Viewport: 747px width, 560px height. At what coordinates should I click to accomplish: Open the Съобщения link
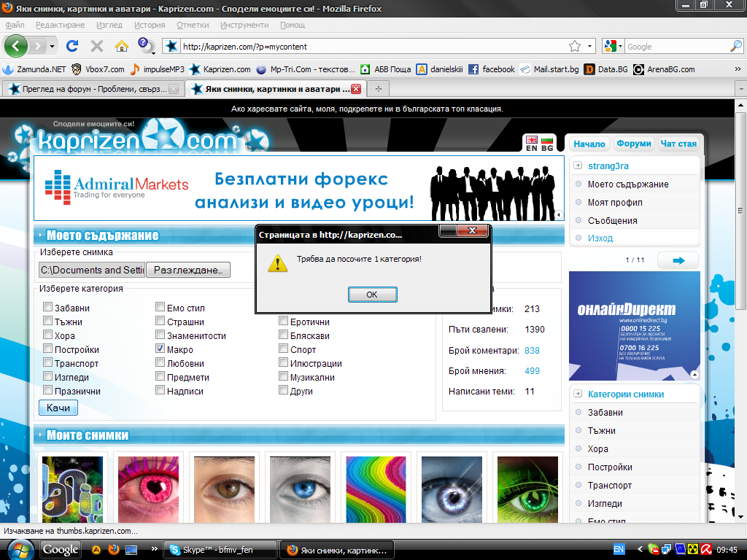tap(612, 220)
